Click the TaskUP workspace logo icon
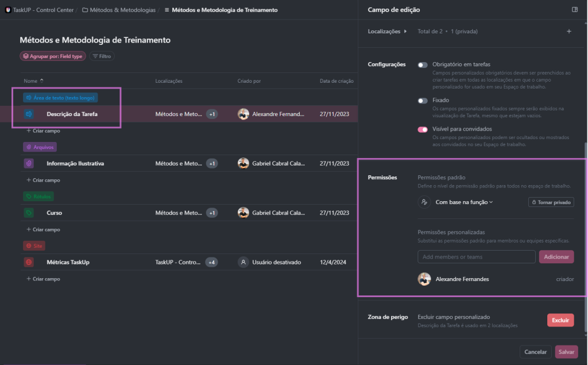588x365 pixels. 8,10
